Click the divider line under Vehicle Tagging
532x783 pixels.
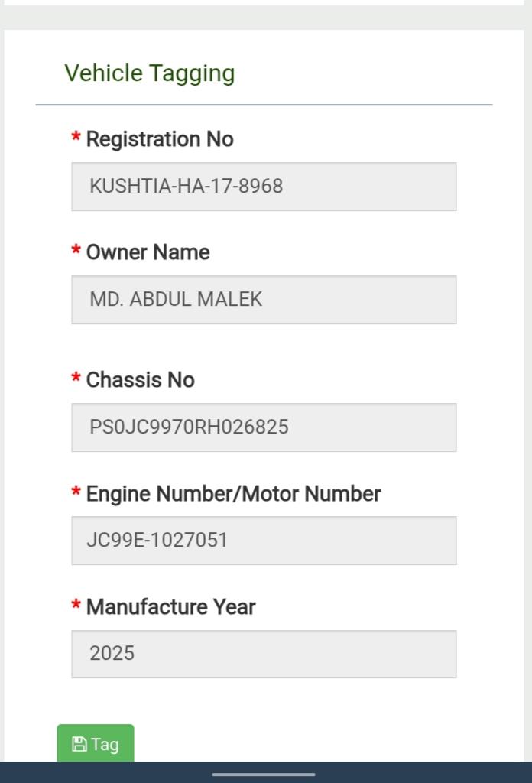coord(264,104)
